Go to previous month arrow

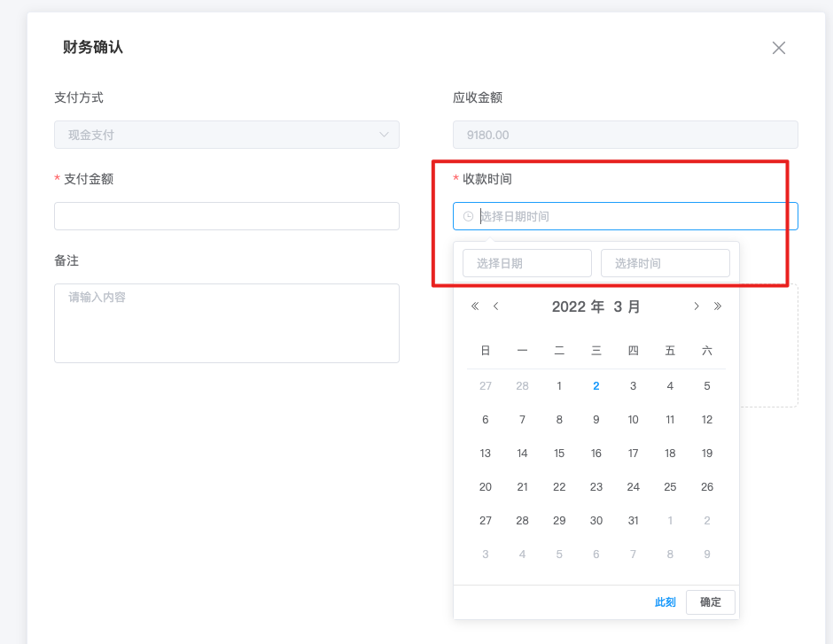point(496,306)
